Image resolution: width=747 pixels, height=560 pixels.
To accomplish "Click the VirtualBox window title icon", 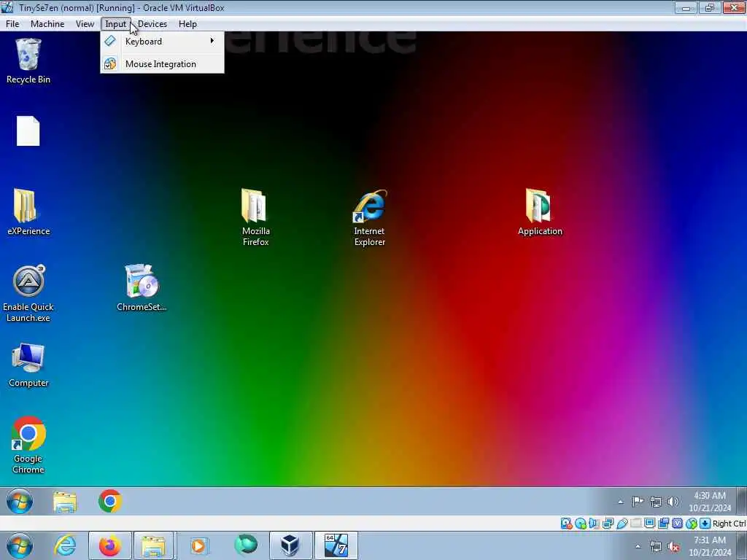I will click(7, 7).
